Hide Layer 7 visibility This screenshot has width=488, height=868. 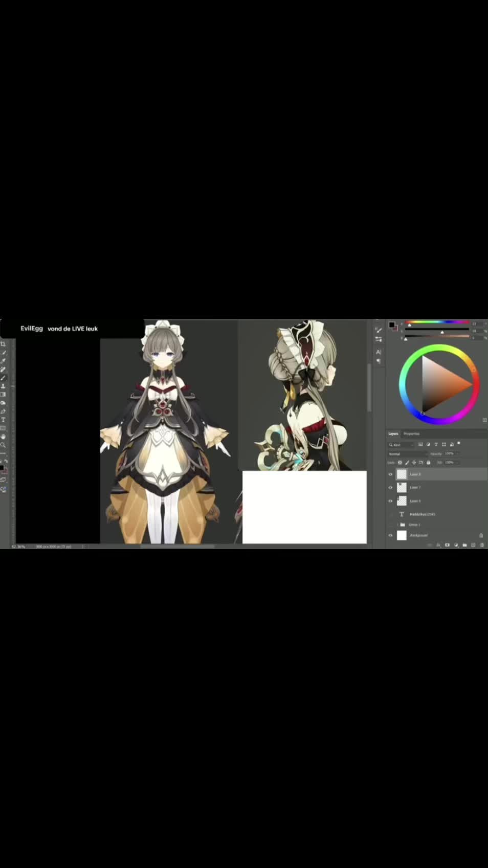point(390,488)
